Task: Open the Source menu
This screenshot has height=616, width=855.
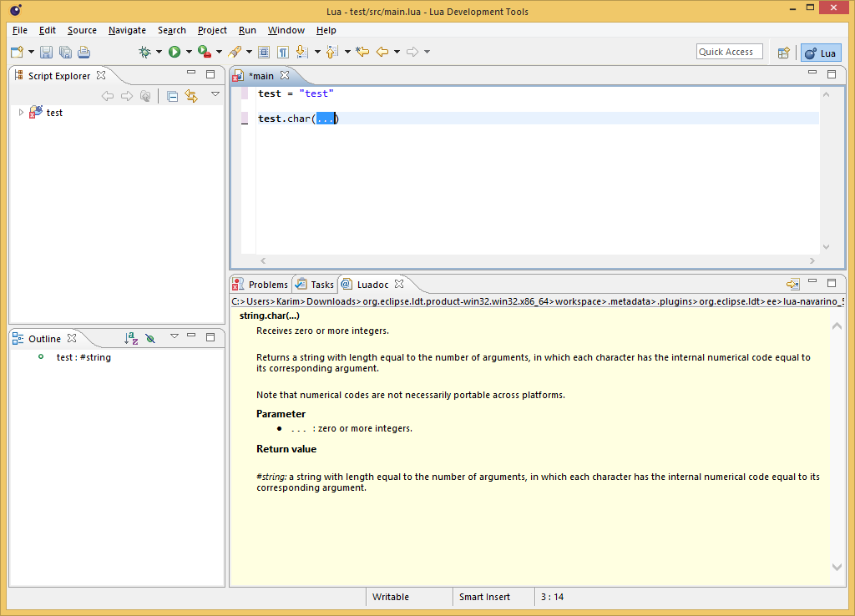Action: pyautogui.click(x=82, y=30)
